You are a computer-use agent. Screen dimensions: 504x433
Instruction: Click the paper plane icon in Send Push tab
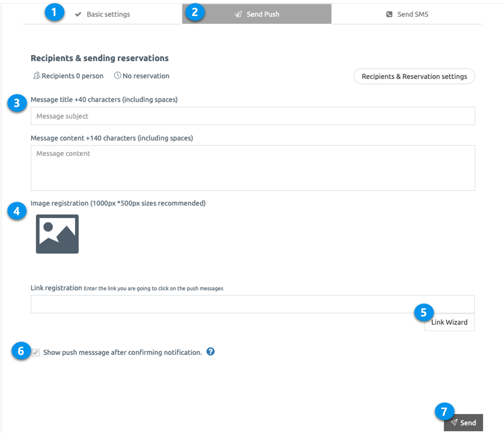[x=238, y=15]
